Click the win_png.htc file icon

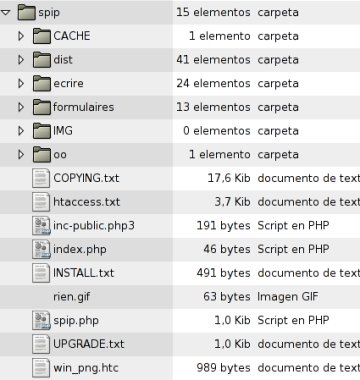click(x=41, y=368)
